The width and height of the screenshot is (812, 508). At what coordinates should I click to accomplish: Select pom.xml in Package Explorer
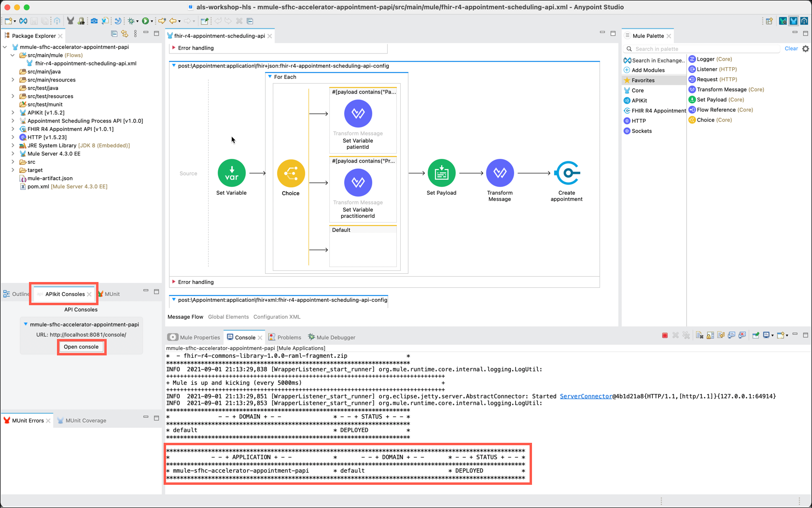pyautogui.click(x=64, y=186)
